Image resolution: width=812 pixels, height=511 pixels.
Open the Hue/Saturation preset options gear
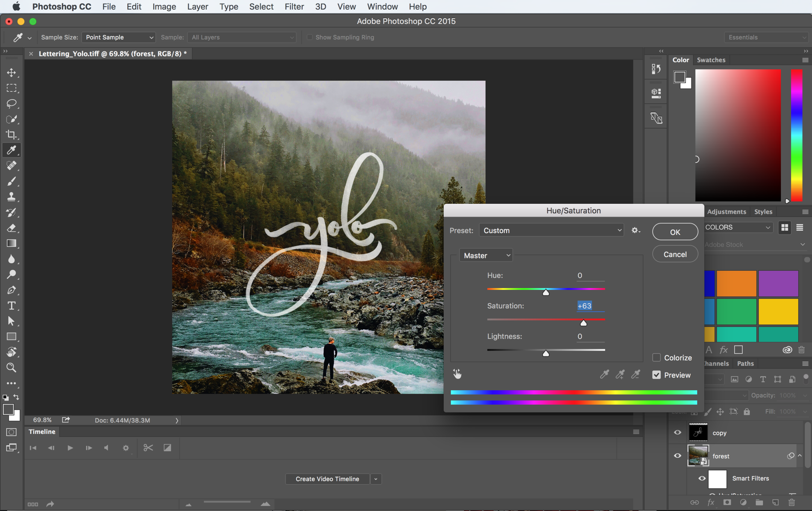click(636, 230)
